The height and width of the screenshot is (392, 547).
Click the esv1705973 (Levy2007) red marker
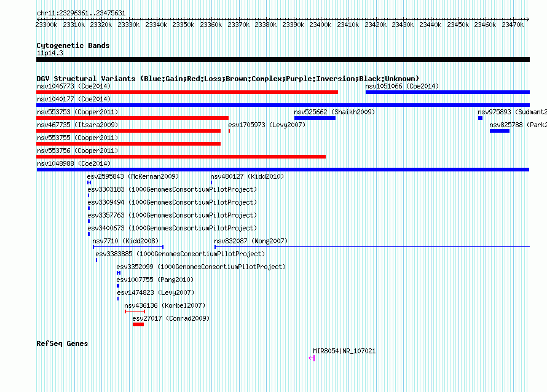229,131
